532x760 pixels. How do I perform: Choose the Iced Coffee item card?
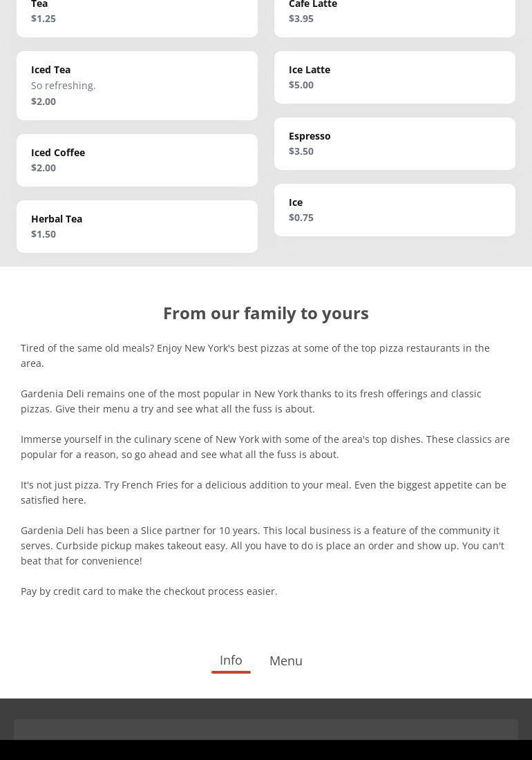point(137,160)
